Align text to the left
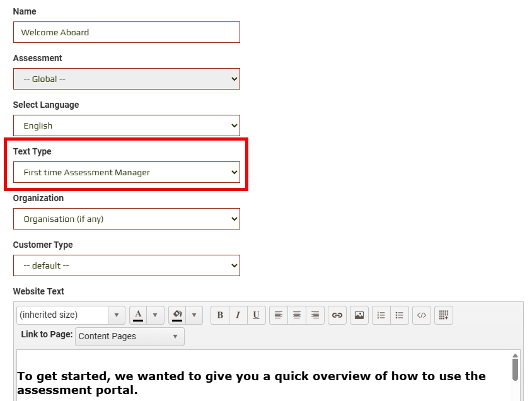 [279, 315]
